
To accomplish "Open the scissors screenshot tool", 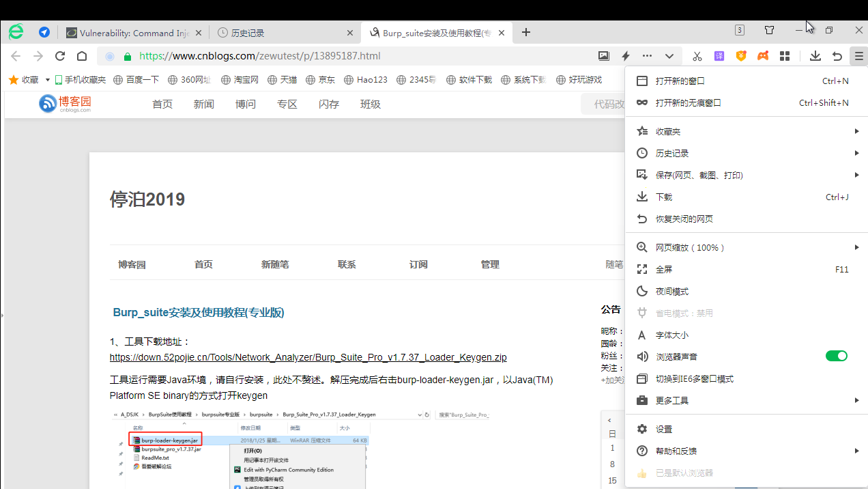I will tap(697, 56).
